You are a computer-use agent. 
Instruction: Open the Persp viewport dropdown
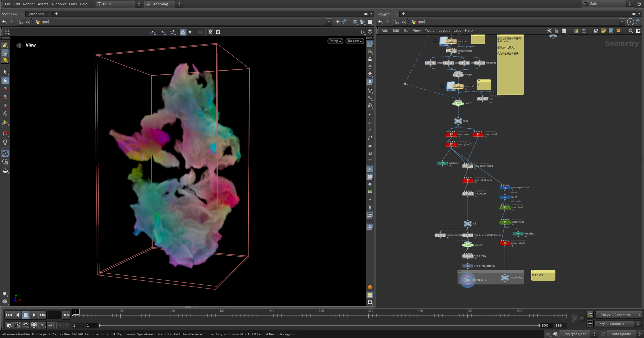tap(335, 41)
